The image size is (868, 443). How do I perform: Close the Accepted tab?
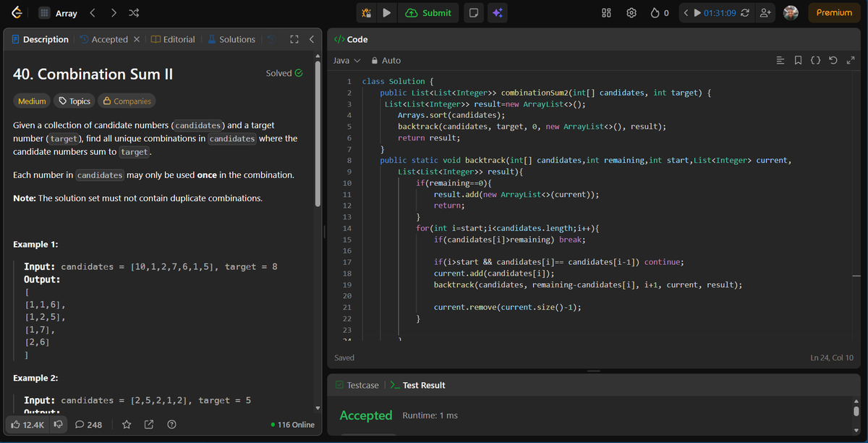[x=137, y=39]
